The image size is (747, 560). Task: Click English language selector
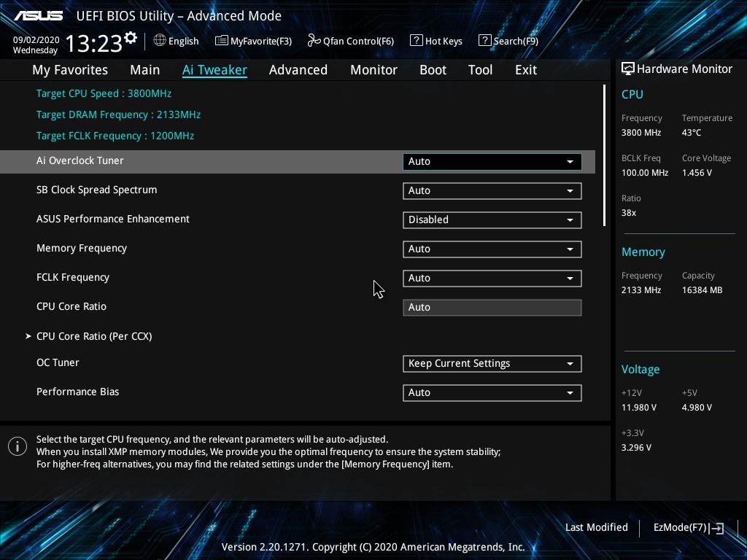pos(183,41)
